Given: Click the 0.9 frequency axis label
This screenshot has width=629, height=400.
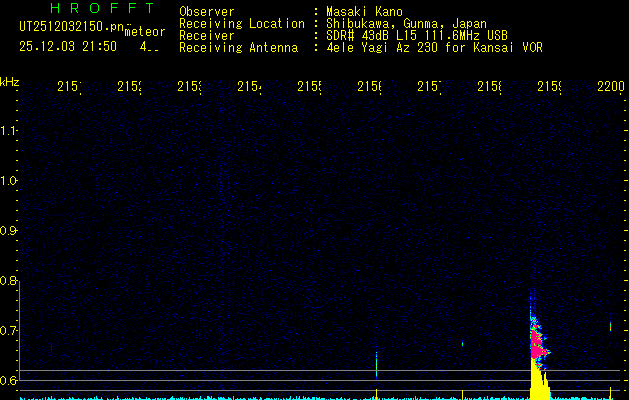Looking at the screenshot, I should point(10,231).
